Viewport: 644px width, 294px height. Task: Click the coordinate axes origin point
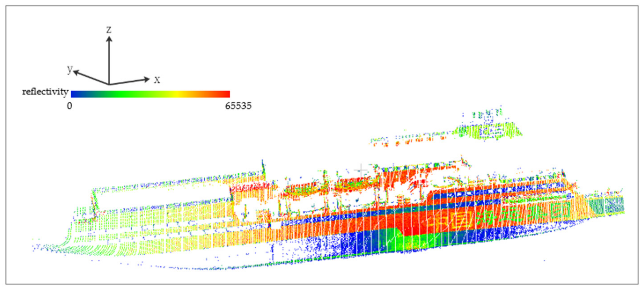[x=109, y=84]
